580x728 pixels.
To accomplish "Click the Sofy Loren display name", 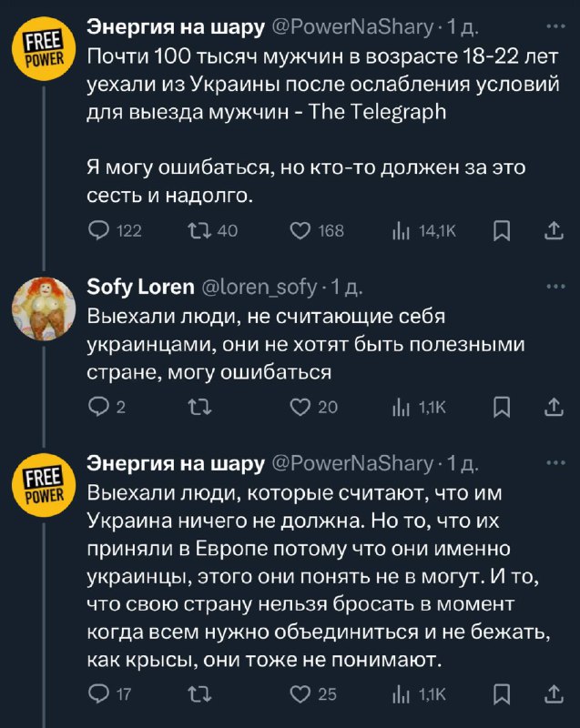I will 140,288.
